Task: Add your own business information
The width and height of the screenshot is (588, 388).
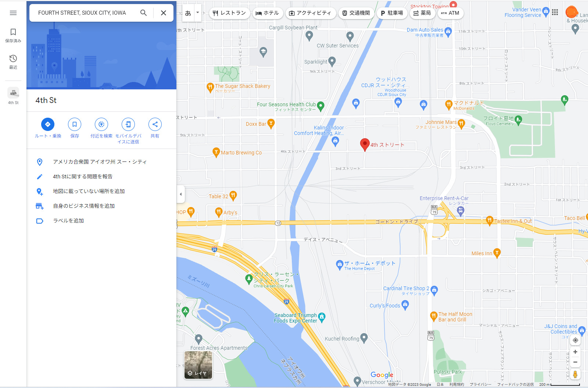Action: click(101, 206)
